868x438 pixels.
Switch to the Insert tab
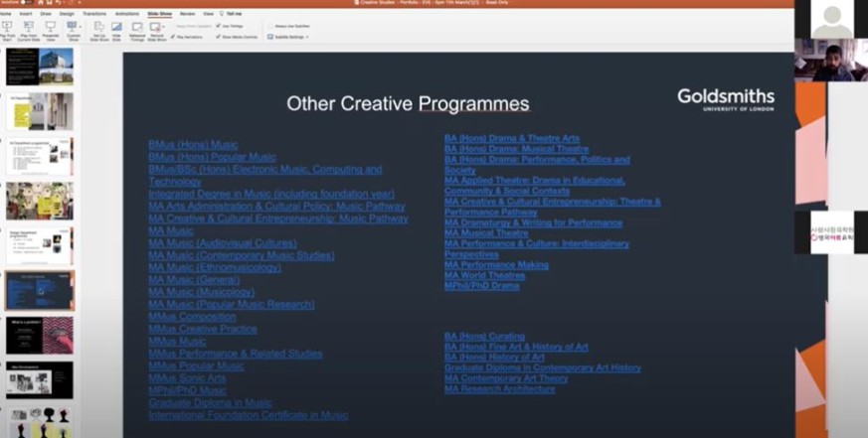(x=26, y=13)
